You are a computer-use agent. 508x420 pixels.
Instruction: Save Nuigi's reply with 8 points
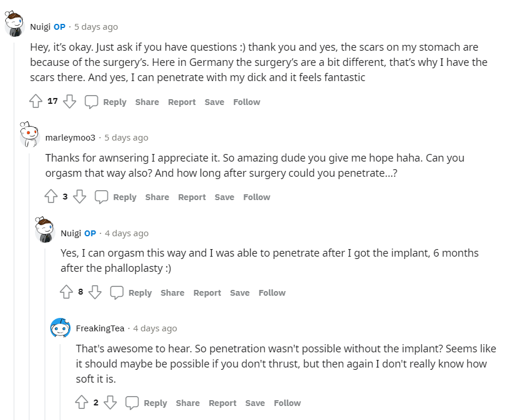click(x=240, y=293)
